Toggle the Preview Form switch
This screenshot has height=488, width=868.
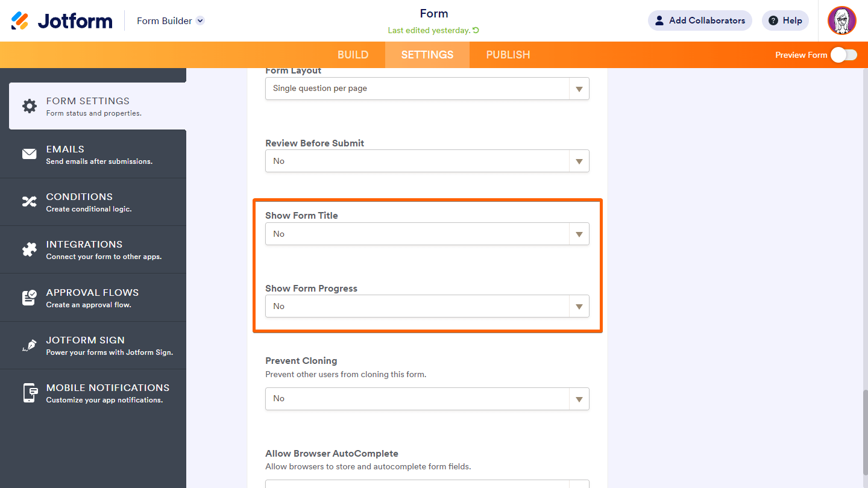click(843, 55)
